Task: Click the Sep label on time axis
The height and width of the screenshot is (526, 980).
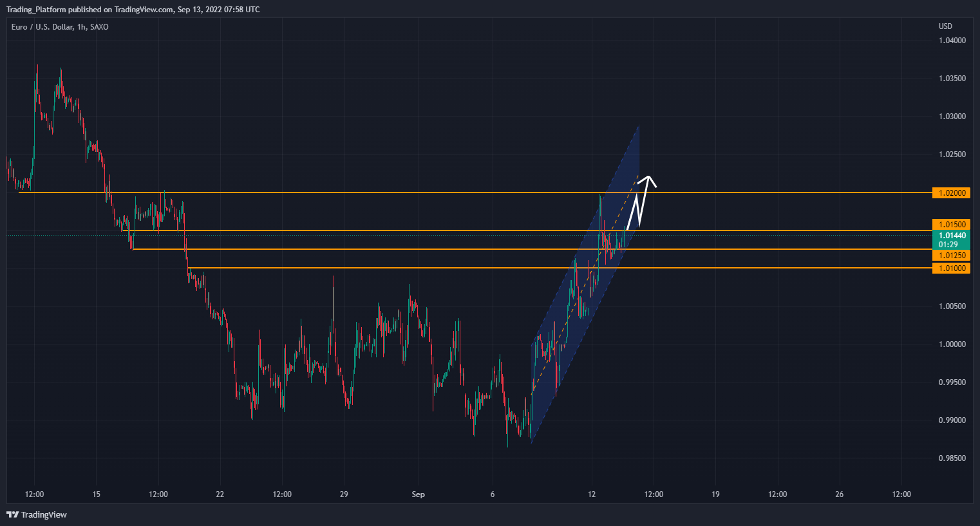Action: point(419,494)
